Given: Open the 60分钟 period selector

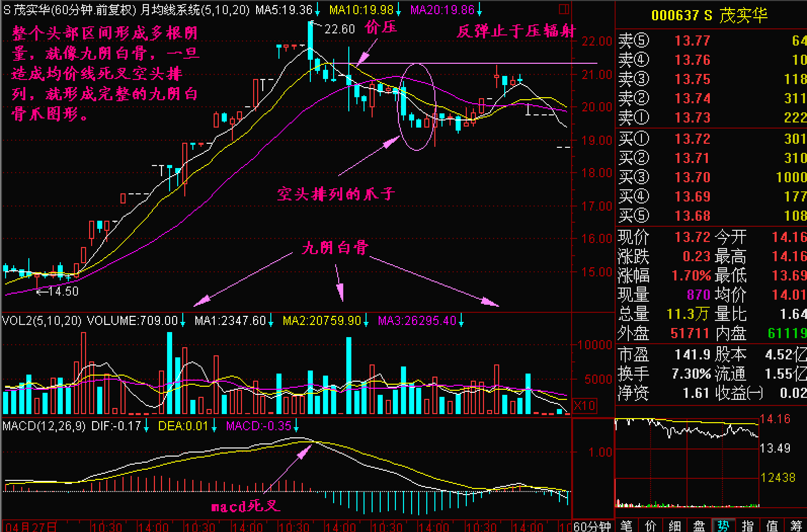Looking at the screenshot, I should click(593, 526).
